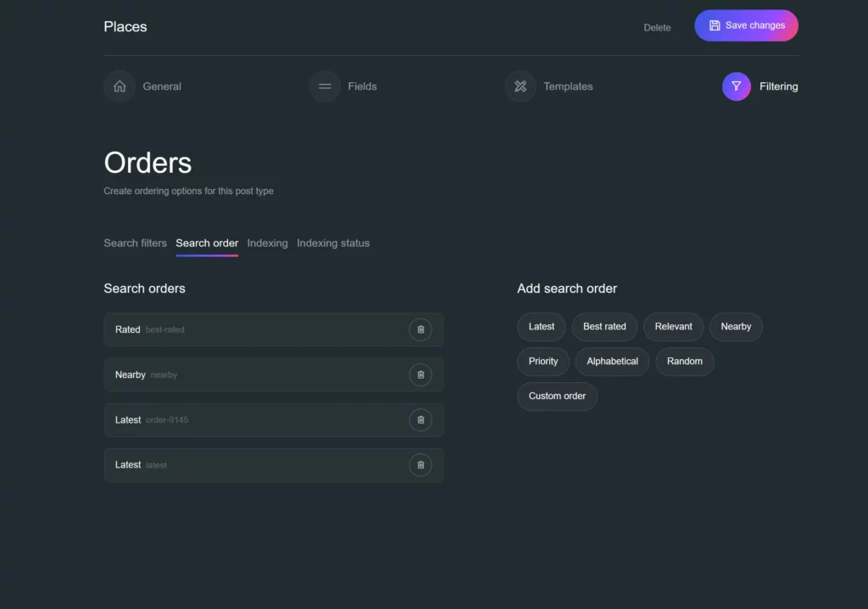Open the Indexing tab
This screenshot has height=609, width=868.
[x=267, y=243]
